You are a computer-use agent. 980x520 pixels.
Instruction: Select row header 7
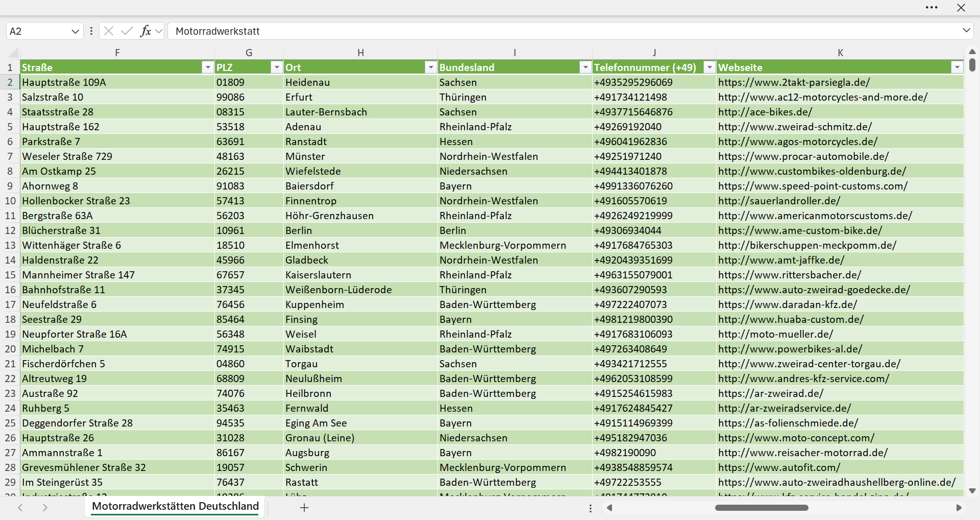(x=10, y=156)
